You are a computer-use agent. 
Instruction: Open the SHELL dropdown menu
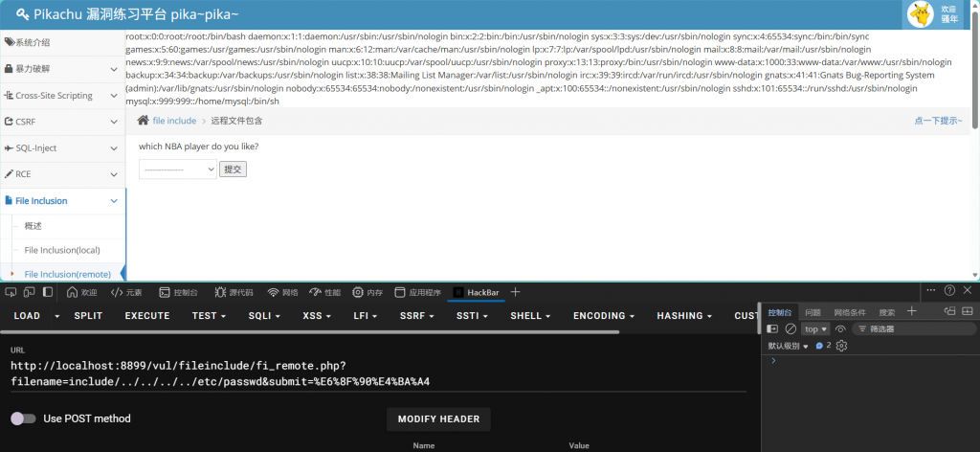tap(530, 316)
